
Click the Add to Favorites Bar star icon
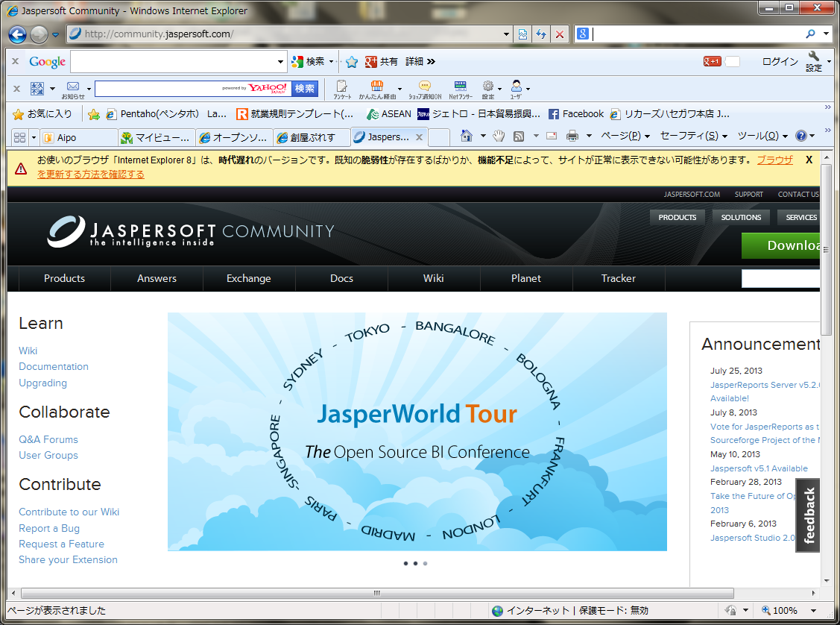[x=94, y=114]
